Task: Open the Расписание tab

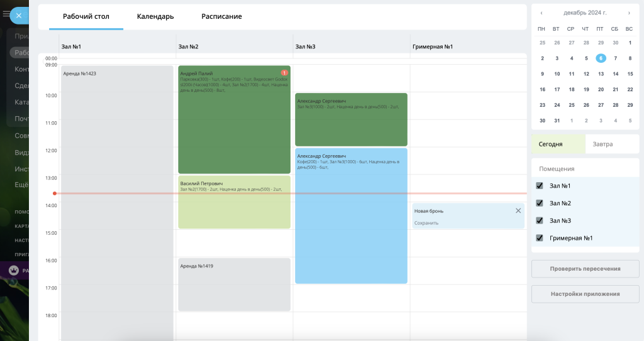Action: click(x=221, y=16)
